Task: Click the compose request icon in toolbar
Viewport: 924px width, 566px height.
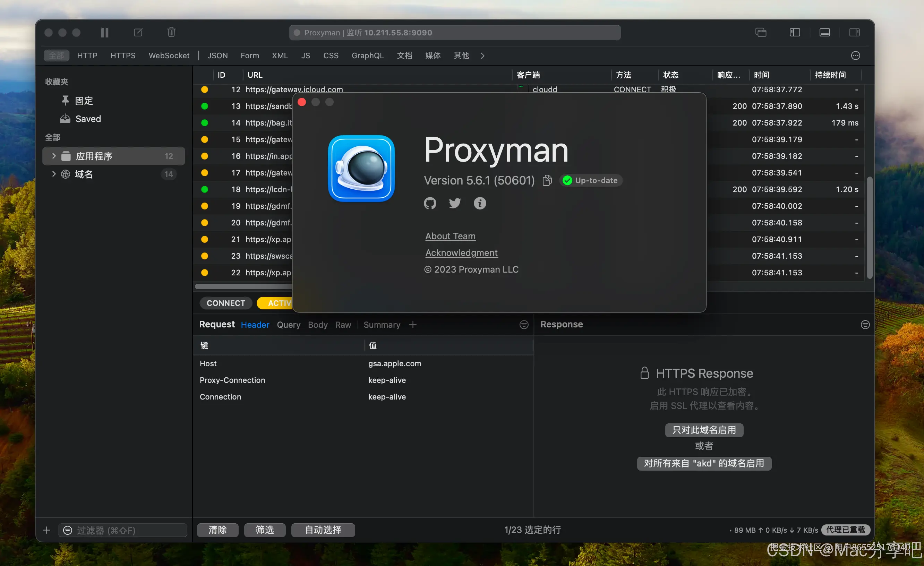Action: coord(138,33)
